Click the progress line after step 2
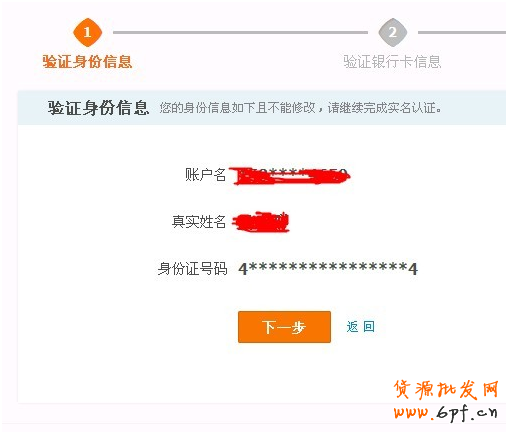The image size is (508, 434). (462, 33)
